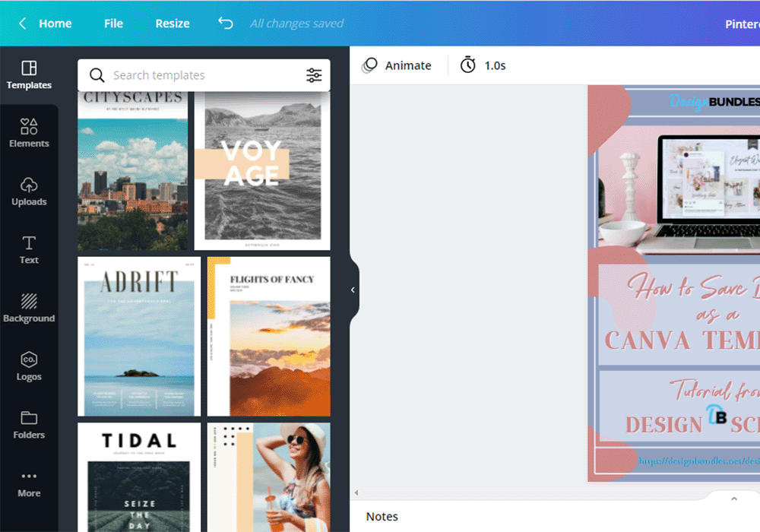Screen dimensions: 760x532
Task: Open the Logos panel tab
Action: point(29,366)
